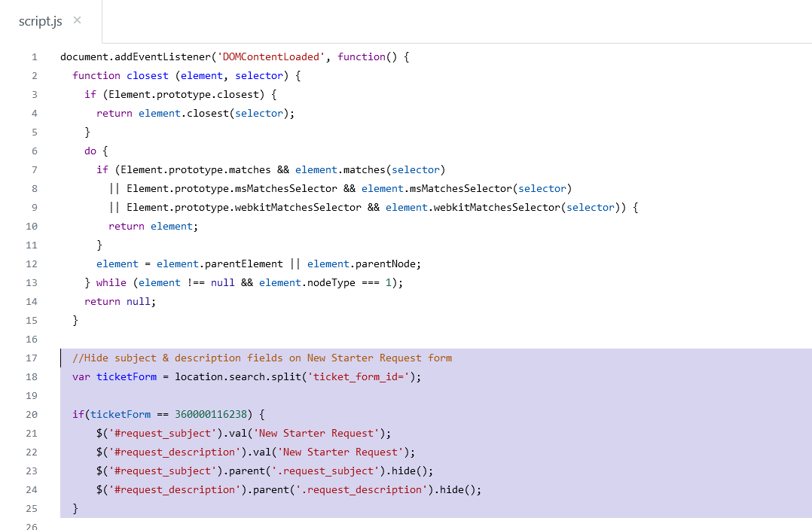The image size is (812, 530).
Task: Click the 'do' keyword on line 6
Action: tap(90, 151)
